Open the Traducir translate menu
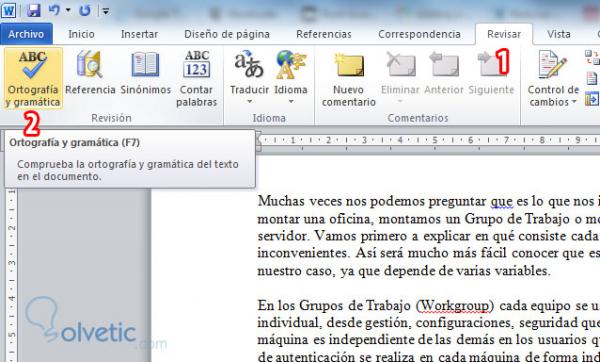 tap(249, 77)
